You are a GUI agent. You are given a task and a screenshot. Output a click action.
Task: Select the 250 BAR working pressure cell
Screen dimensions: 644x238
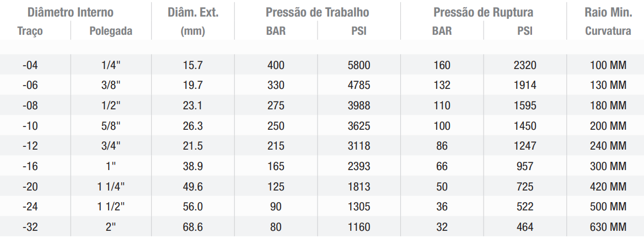tap(276, 126)
